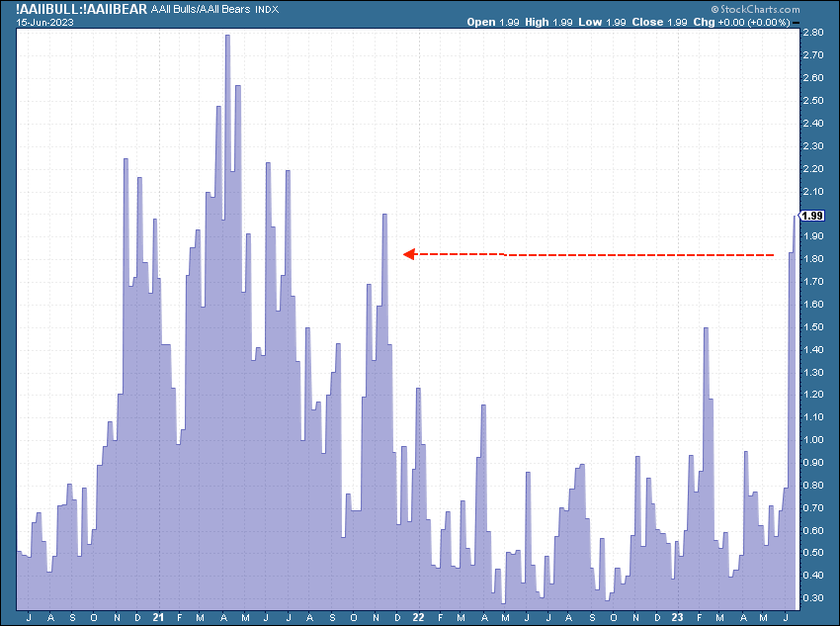Image resolution: width=840 pixels, height=626 pixels.
Task: Click the tallest peak of the area chart
Action: (x=227, y=38)
